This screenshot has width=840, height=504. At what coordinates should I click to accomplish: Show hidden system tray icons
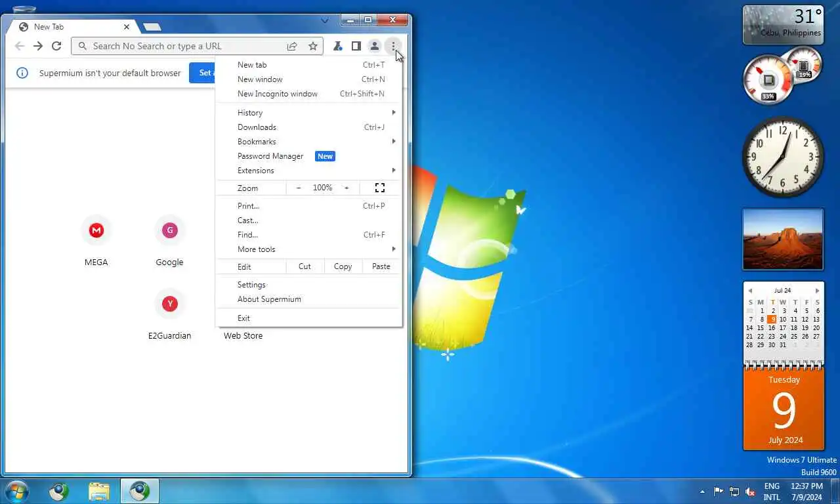(702, 491)
